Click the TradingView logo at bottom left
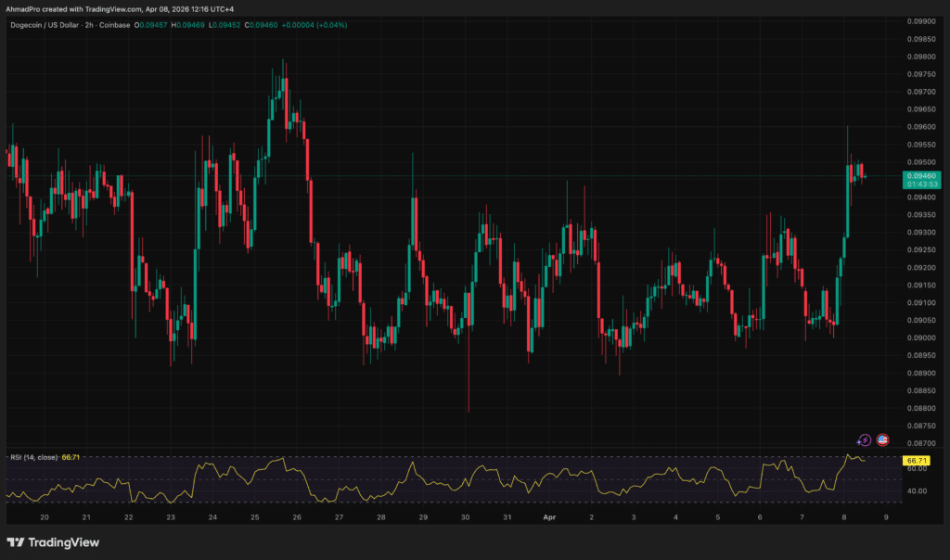 pyautogui.click(x=53, y=542)
